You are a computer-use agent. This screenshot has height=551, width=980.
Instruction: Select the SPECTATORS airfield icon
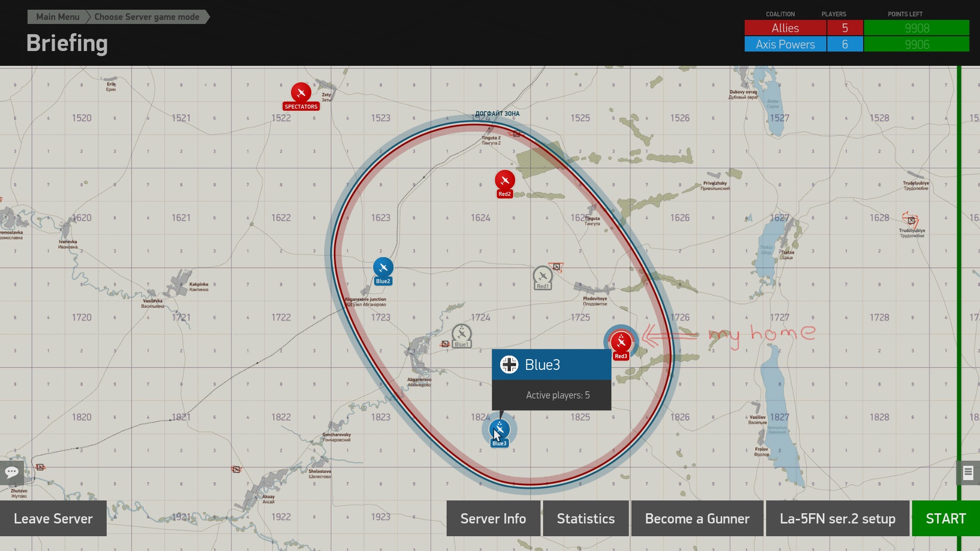(x=301, y=93)
